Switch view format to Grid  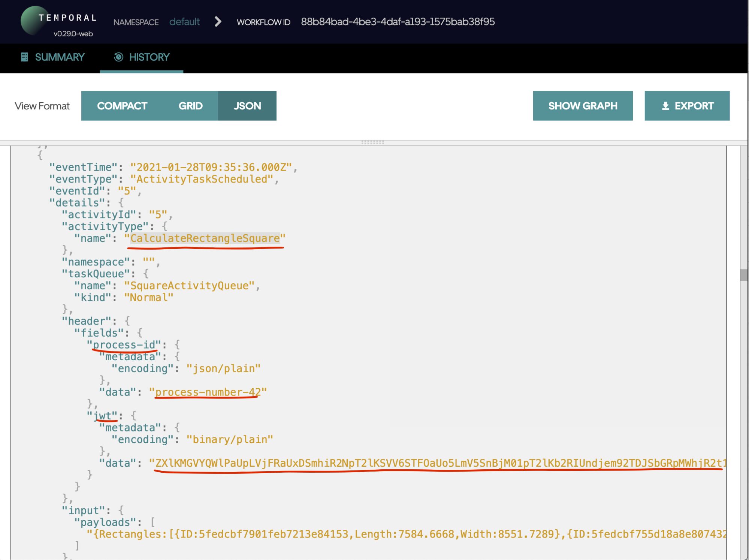pos(190,106)
